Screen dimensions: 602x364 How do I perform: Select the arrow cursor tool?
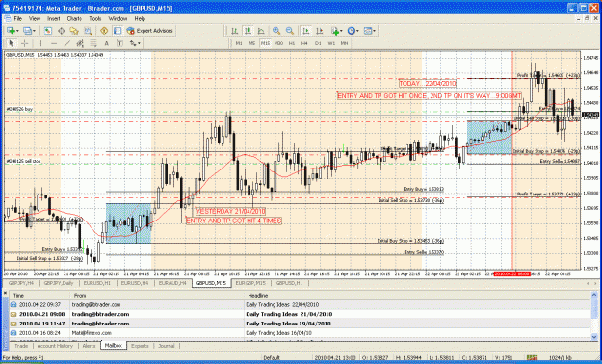coord(12,43)
